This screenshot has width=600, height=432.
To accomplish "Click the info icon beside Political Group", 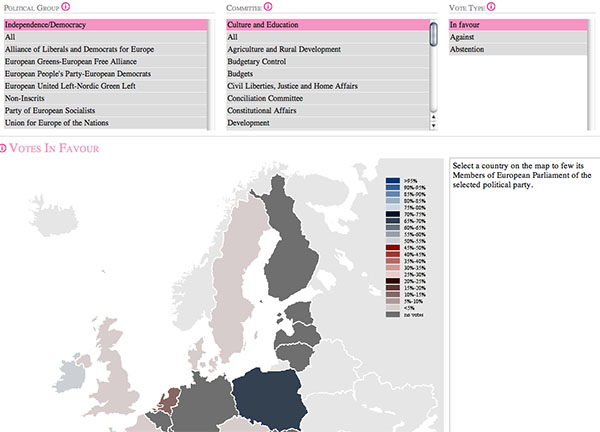I will tap(66, 6).
